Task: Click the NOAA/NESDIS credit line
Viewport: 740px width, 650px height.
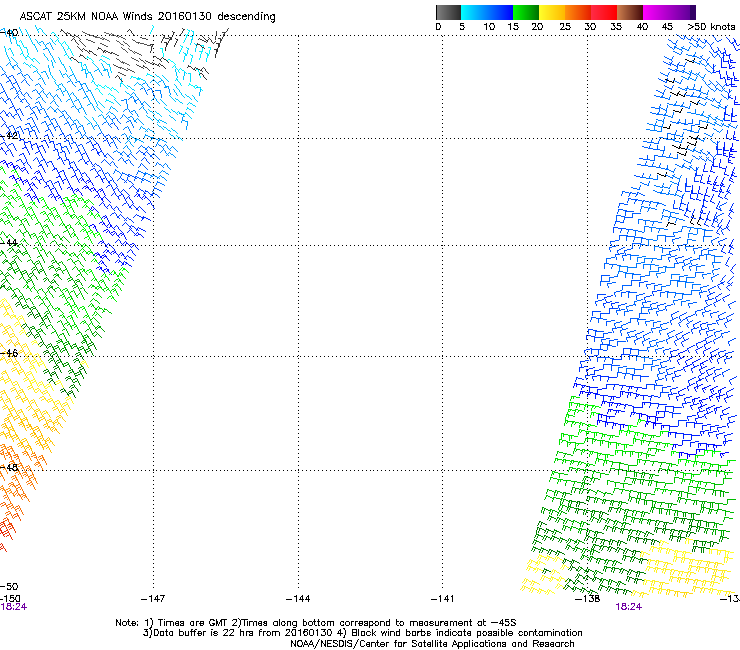Action: [432, 644]
